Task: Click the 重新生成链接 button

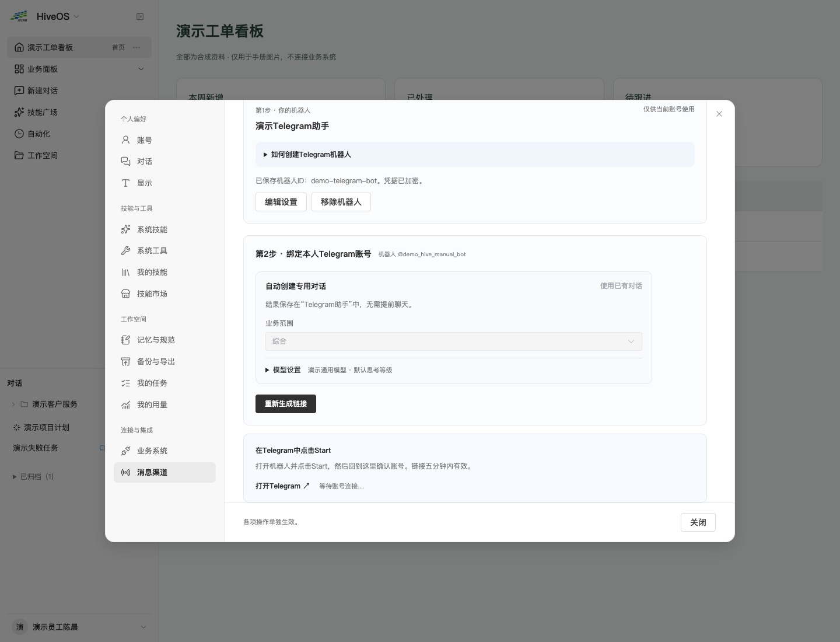Action: click(x=286, y=404)
